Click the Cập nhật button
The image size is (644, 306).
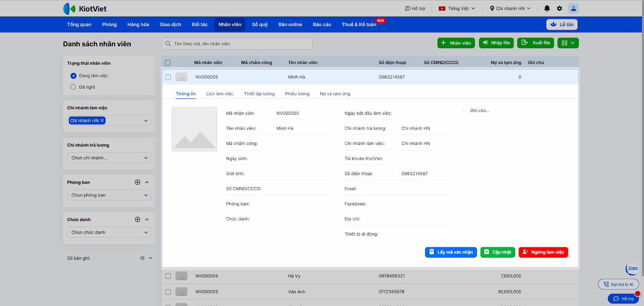497,252
